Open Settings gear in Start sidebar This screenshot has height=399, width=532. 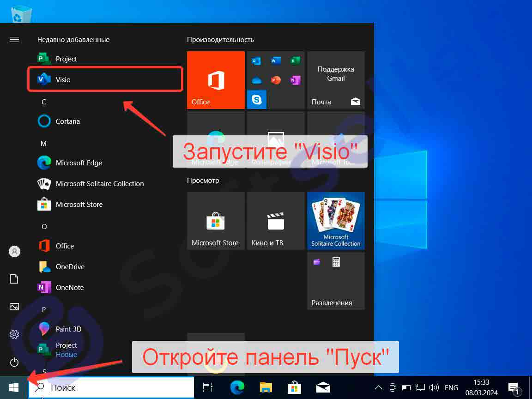(14, 334)
